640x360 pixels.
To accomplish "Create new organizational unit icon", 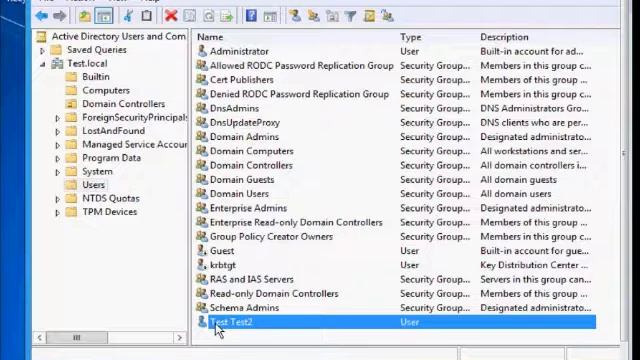I will [332, 16].
